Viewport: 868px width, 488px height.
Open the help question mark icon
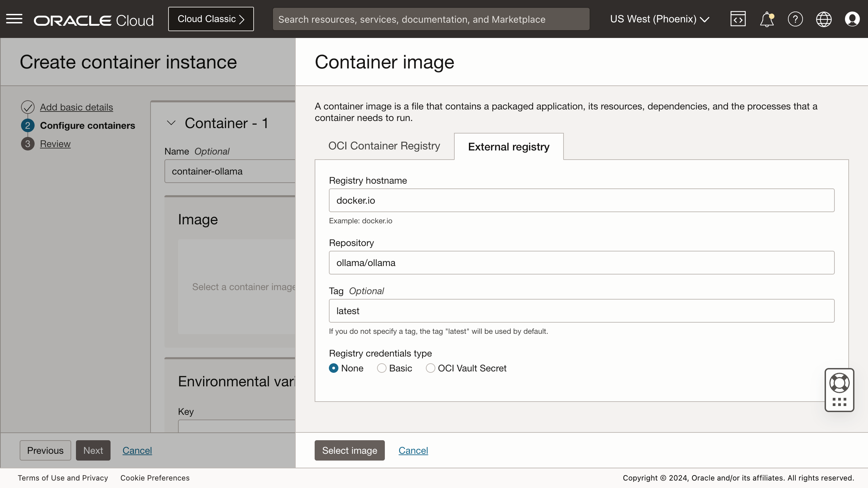[x=795, y=19]
